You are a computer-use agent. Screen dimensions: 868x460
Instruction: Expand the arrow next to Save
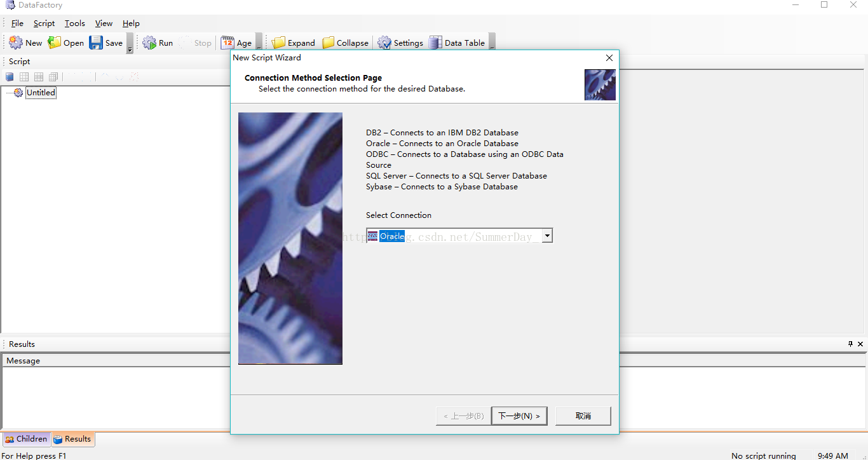[130, 43]
